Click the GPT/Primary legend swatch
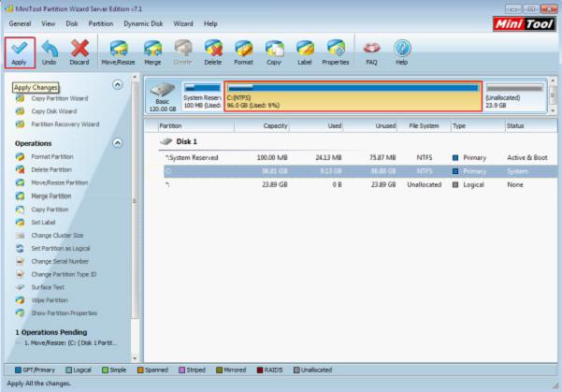 click(x=18, y=370)
